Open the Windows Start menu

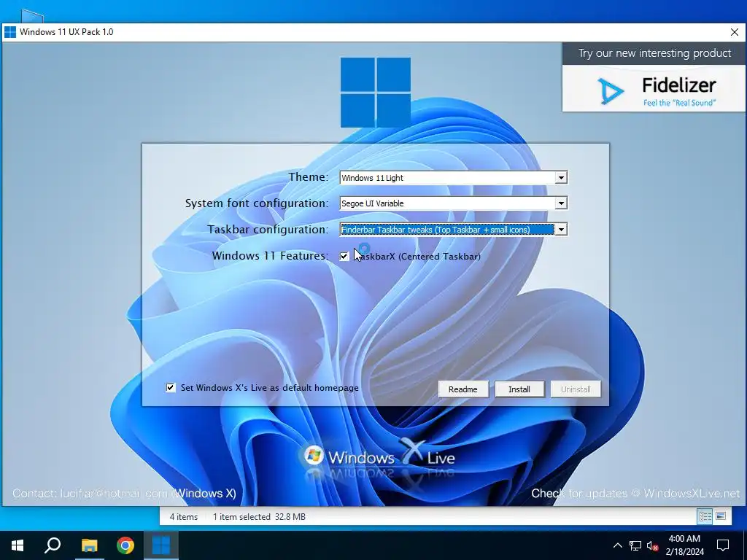point(18,545)
